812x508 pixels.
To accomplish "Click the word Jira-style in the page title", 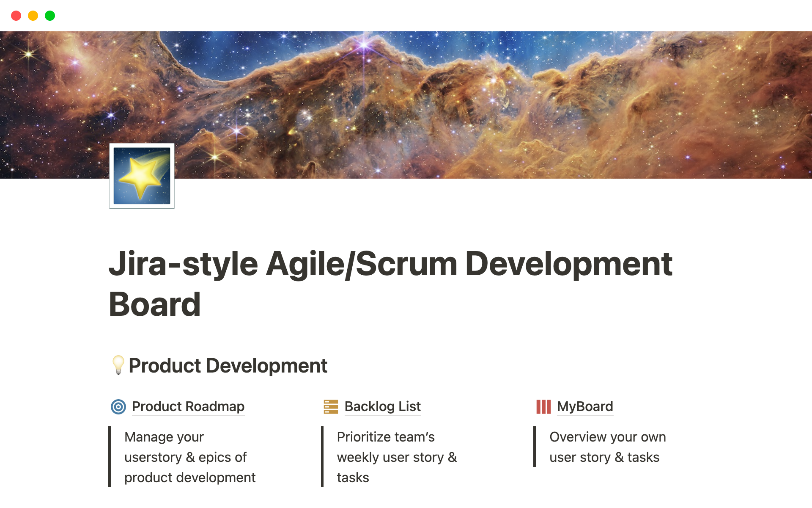I will (x=183, y=264).
